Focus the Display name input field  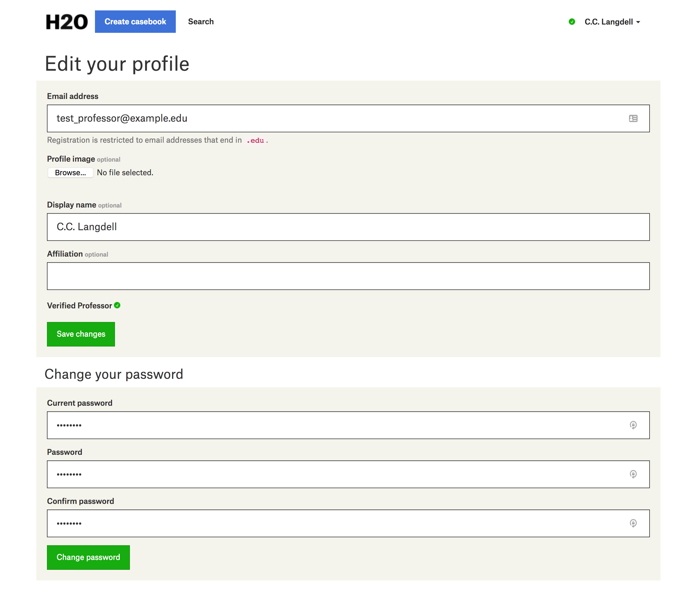pyautogui.click(x=348, y=227)
